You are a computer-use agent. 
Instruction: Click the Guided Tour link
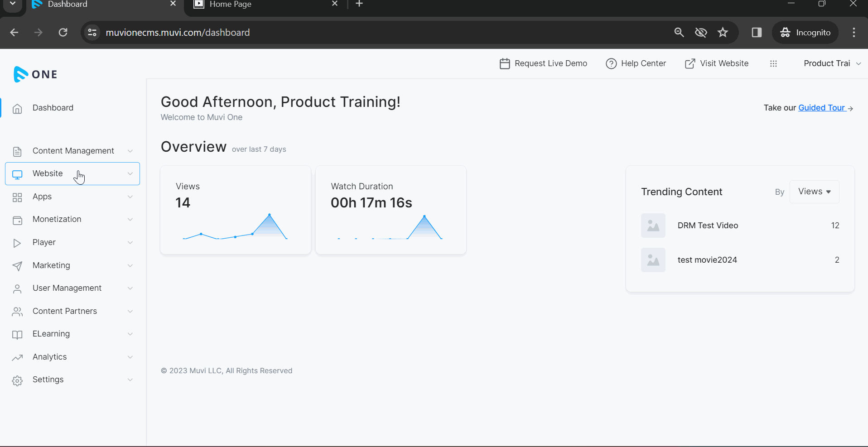click(x=821, y=108)
